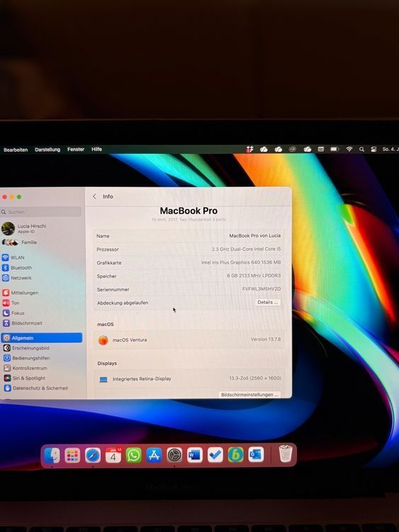399x532 pixels.
Task: Click the battery status icon
Action: (x=335, y=149)
